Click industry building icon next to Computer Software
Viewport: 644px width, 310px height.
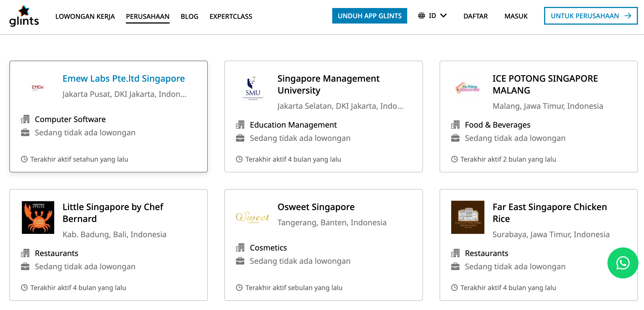(25, 119)
